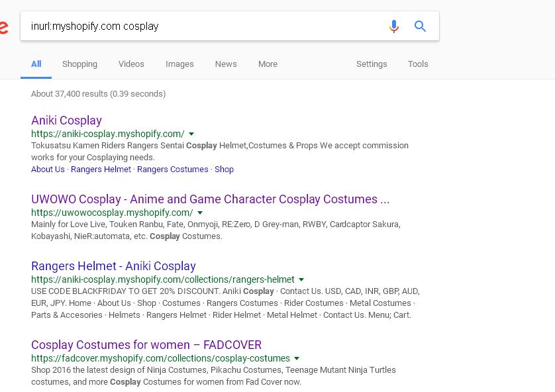Switch to the Images tab
This screenshot has height=392, width=555.
(x=179, y=64)
